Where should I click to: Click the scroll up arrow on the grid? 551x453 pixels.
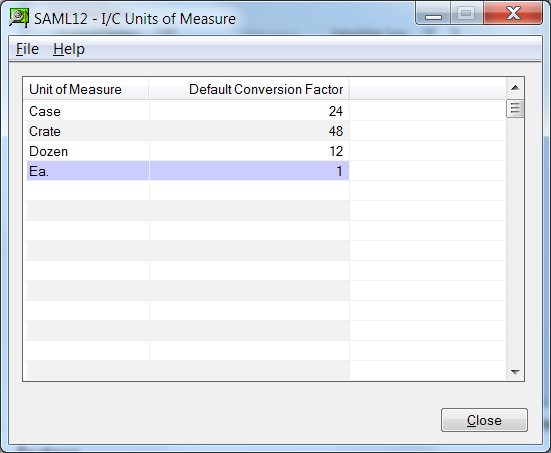tap(515, 88)
